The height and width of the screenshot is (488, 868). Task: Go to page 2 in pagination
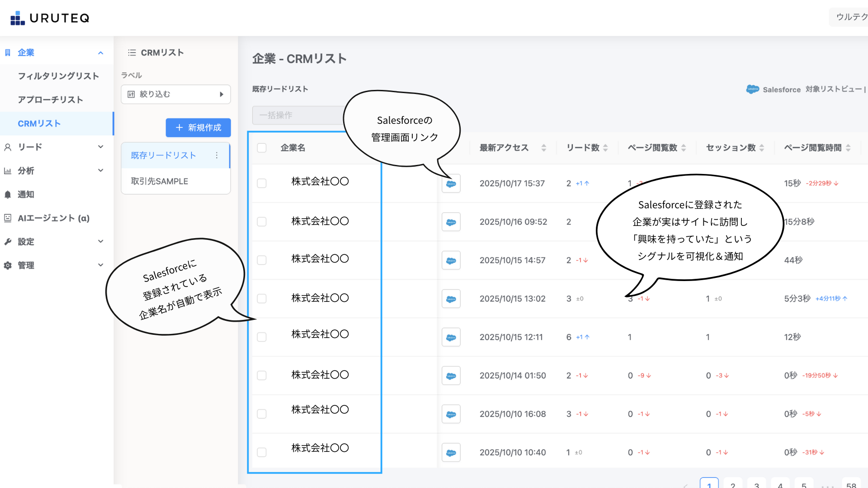pos(733,484)
